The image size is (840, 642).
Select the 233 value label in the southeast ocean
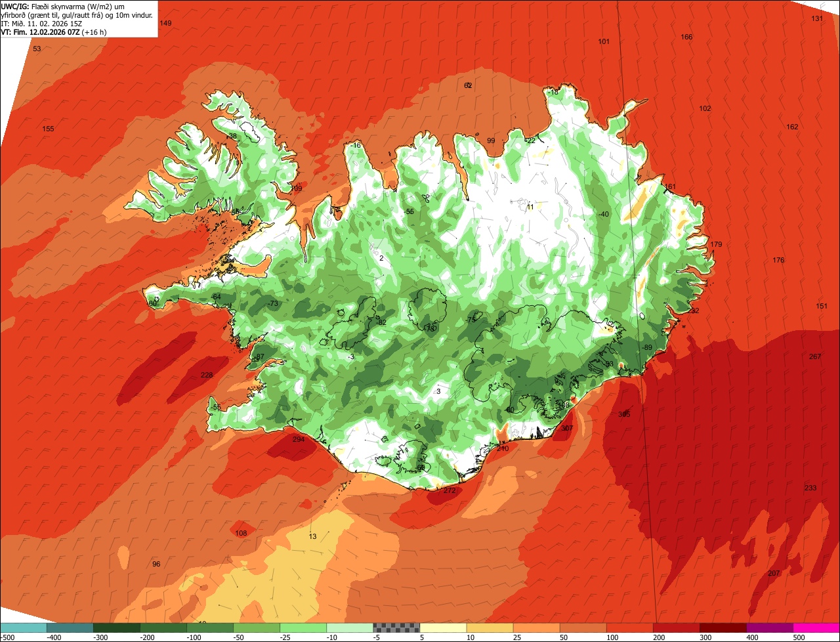tap(810, 488)
